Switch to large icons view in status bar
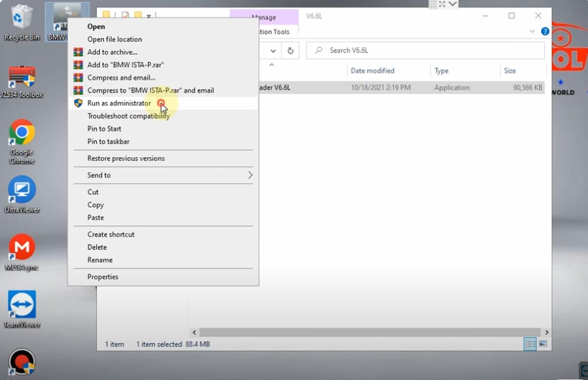 point(542,344)
